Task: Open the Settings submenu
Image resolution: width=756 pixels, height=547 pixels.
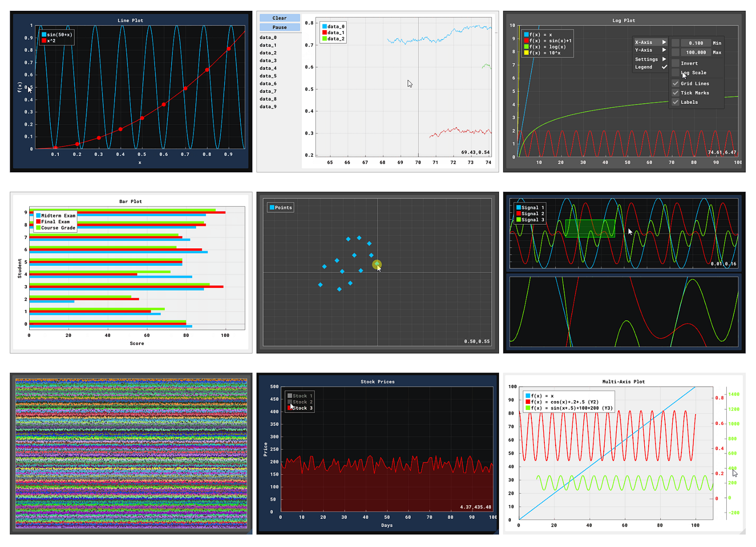Action: (651, 59)
